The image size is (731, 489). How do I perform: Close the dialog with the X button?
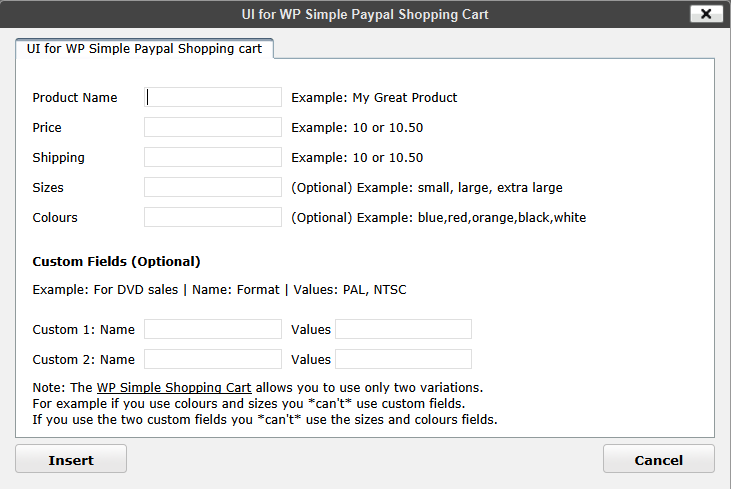[x=706, y=14]
